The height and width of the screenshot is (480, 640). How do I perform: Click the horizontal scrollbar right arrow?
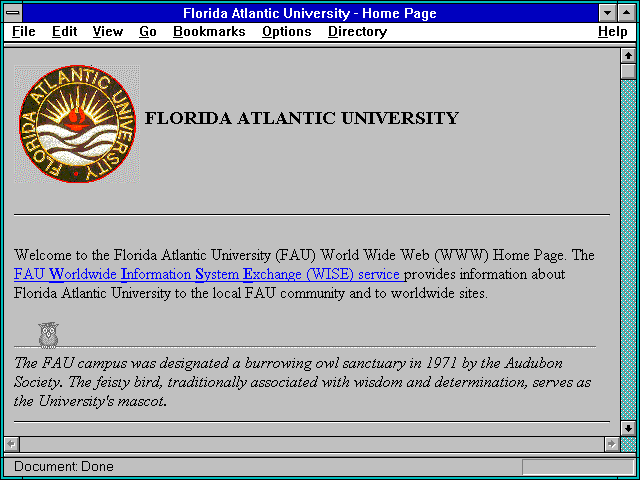coord(612,444)
